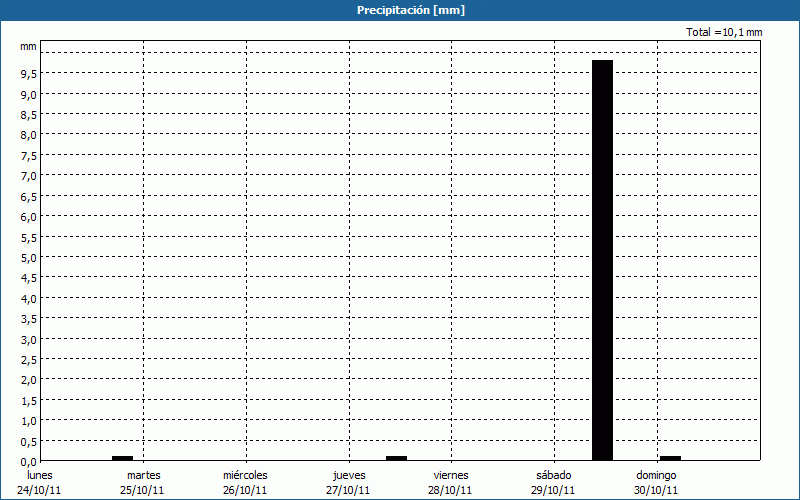Viewport: 800px width, 500px height.
Task: Click the y-axis value '0,0'
Action: [x=29, y=462]
